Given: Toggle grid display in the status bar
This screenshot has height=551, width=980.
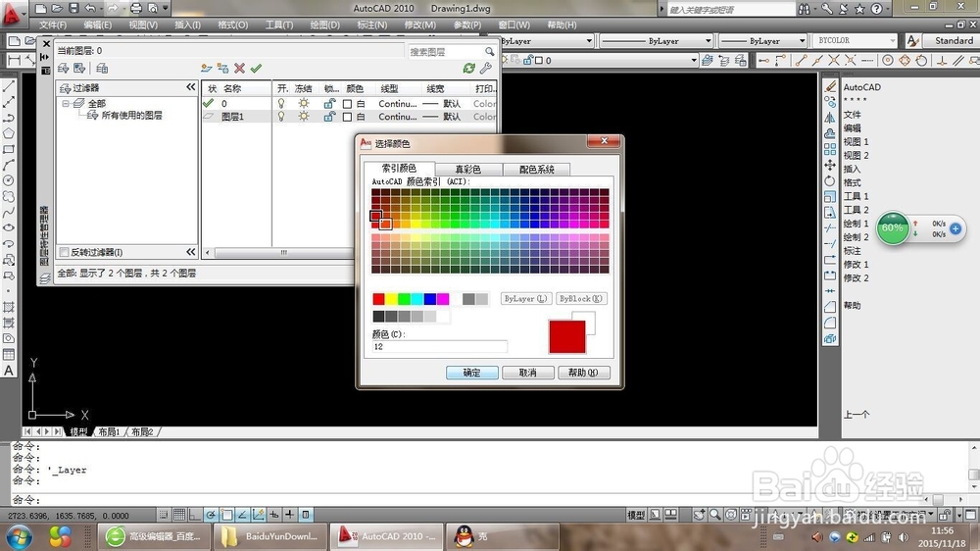Looking at the screenshot, I should coord(179,515).
